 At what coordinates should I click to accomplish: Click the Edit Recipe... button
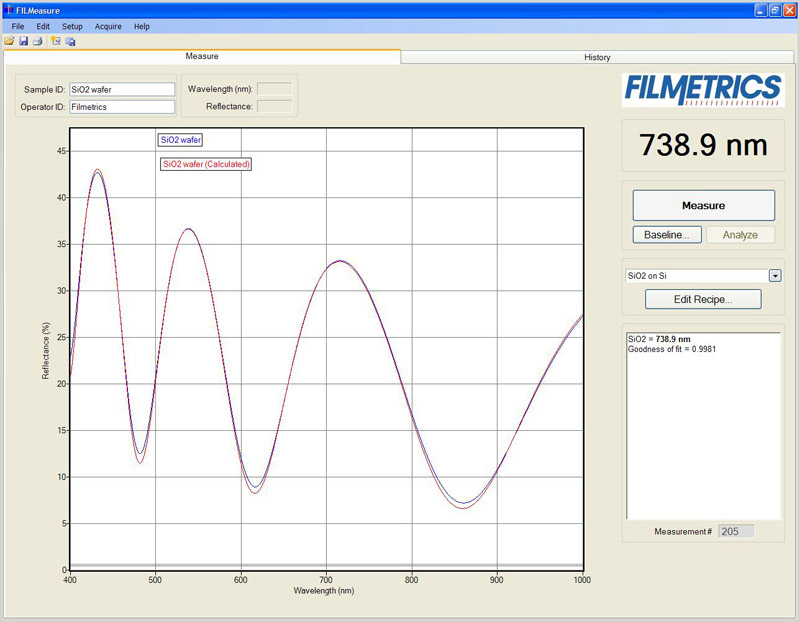click(x=702, y=299)
